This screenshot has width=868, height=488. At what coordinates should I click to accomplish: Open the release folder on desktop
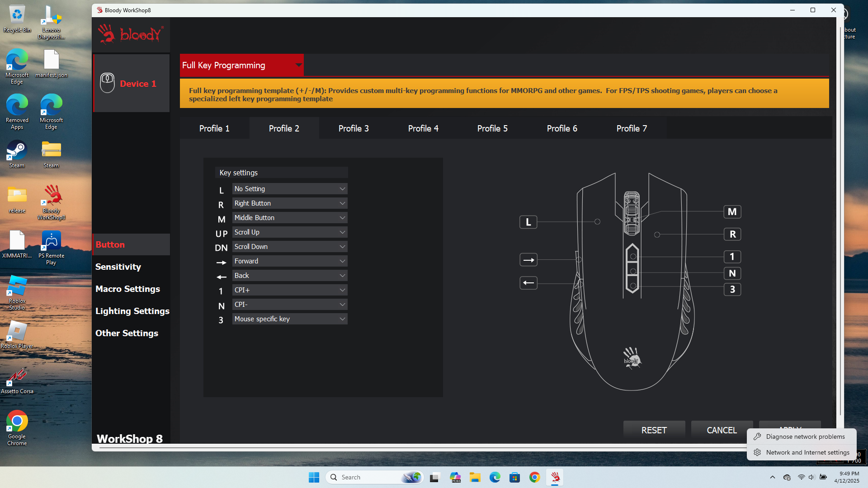(17, 199)
